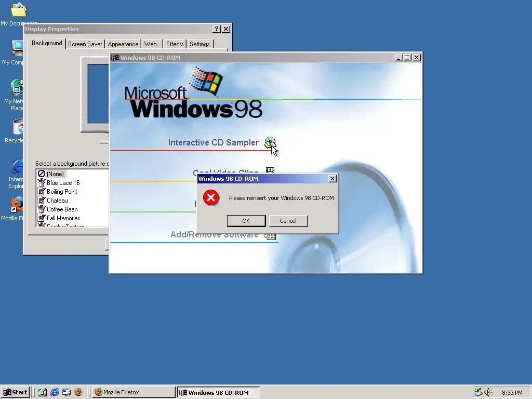The width and height of the screenshot is (532, 399).
Task: Click the Chateau picture file icon
Action: 42,200
